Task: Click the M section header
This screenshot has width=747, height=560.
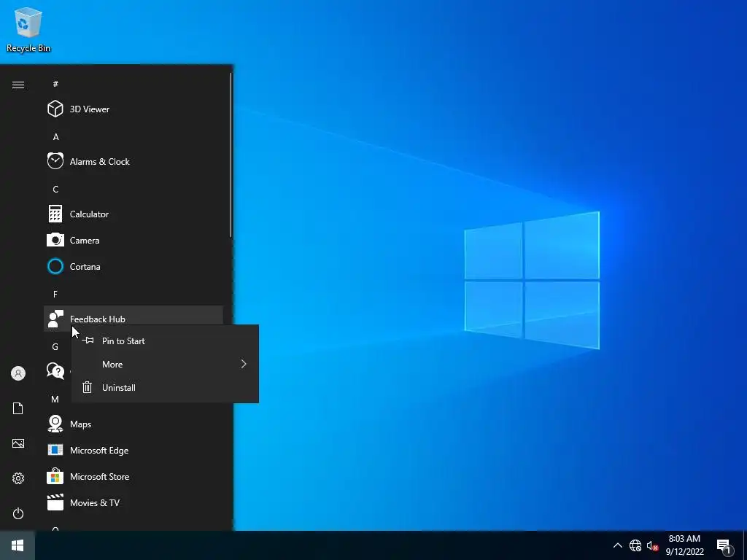Action: [x=55, y=400]
